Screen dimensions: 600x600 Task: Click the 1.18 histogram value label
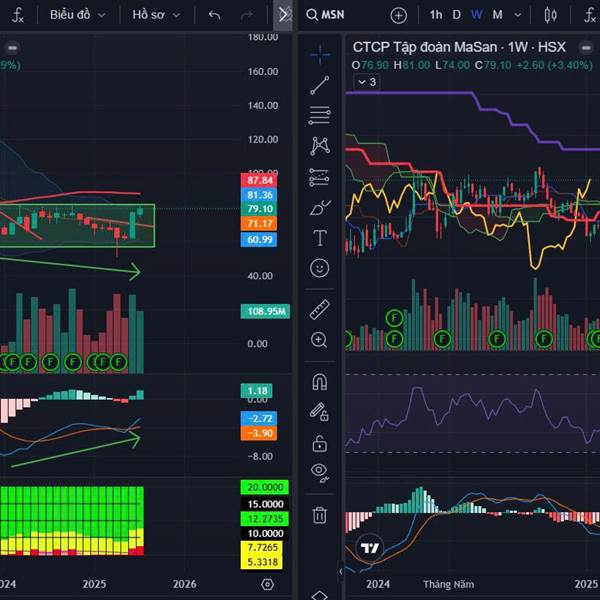pos(257,391)
